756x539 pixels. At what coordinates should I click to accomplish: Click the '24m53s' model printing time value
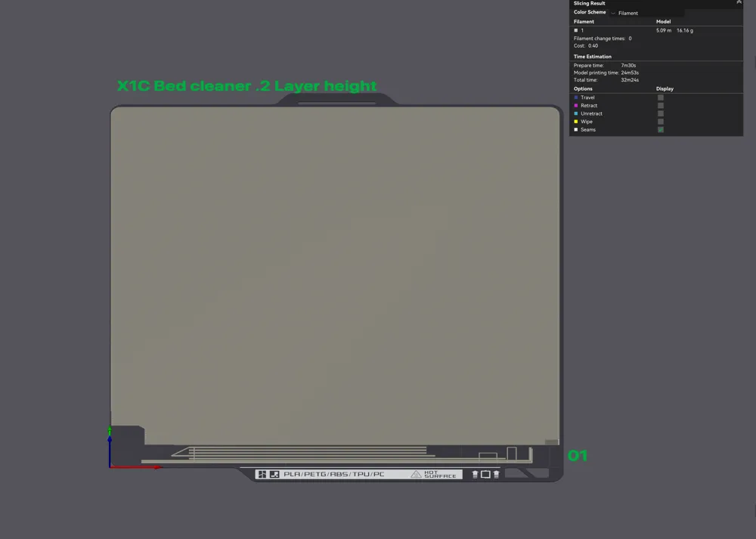[630, 73]
